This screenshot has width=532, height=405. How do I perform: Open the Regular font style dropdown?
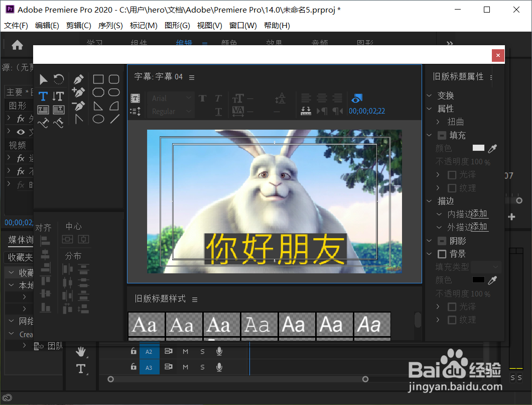(x=171, y=112)
